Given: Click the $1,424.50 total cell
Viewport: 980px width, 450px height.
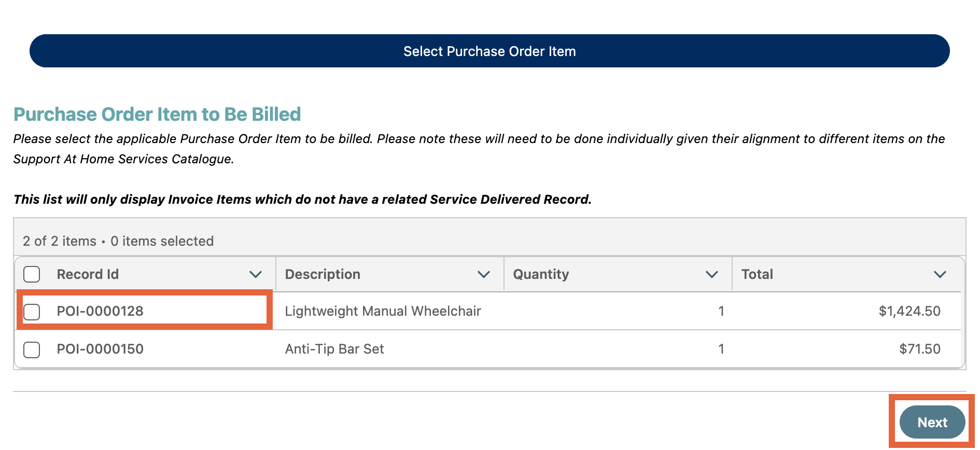Looking at the screenshot, I should click(x=909, y=311).
